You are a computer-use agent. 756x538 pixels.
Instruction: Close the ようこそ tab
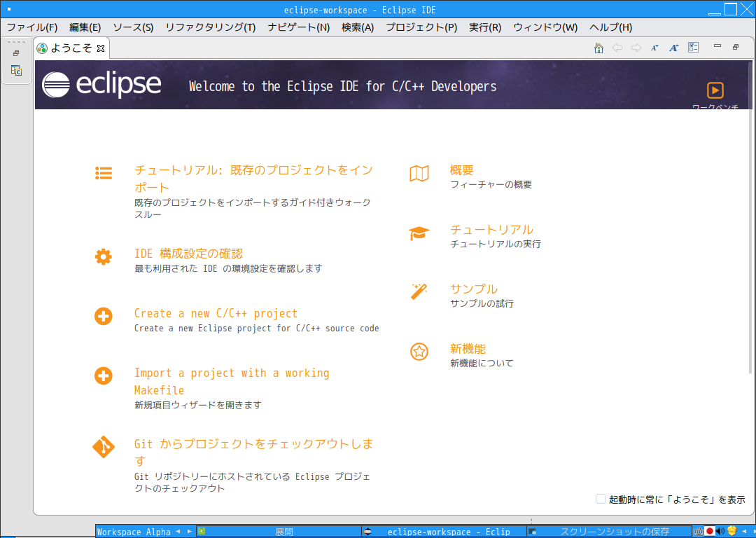click(x=100, y=48)
